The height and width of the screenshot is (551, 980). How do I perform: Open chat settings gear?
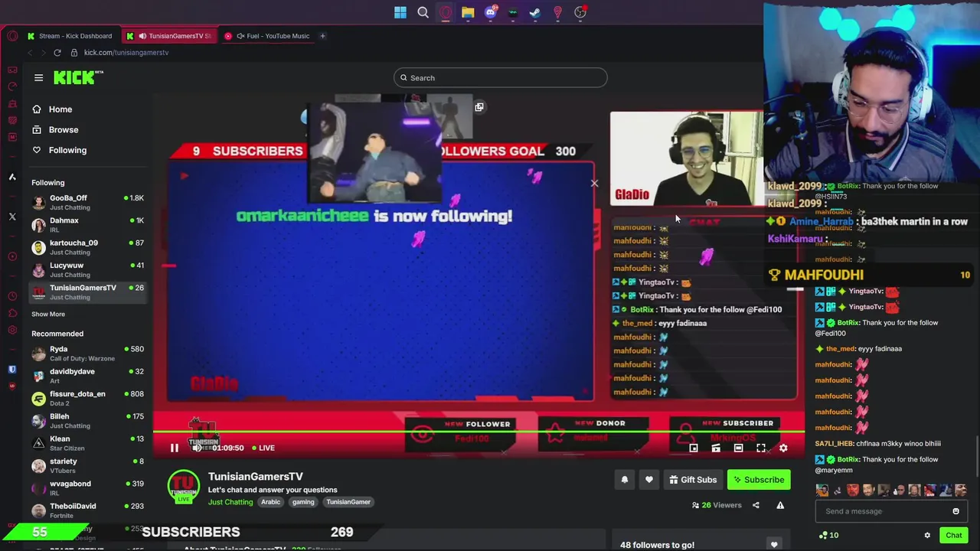coord(927,536)
